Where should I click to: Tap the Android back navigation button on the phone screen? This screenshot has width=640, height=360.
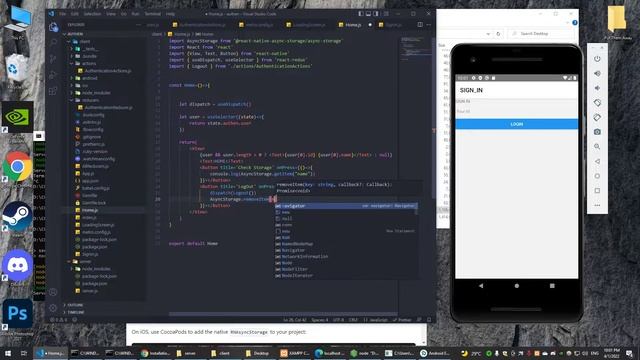(x=481, y=286)
